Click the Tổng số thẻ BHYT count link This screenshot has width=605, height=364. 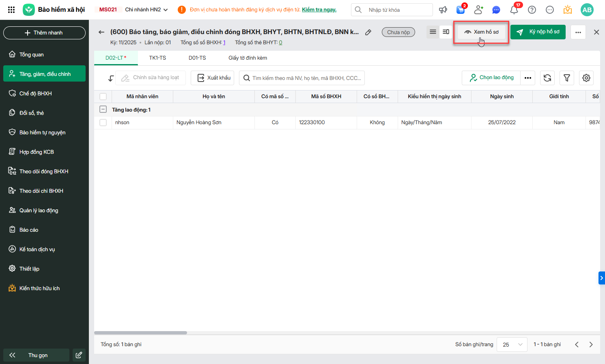[x=280, y=43]
